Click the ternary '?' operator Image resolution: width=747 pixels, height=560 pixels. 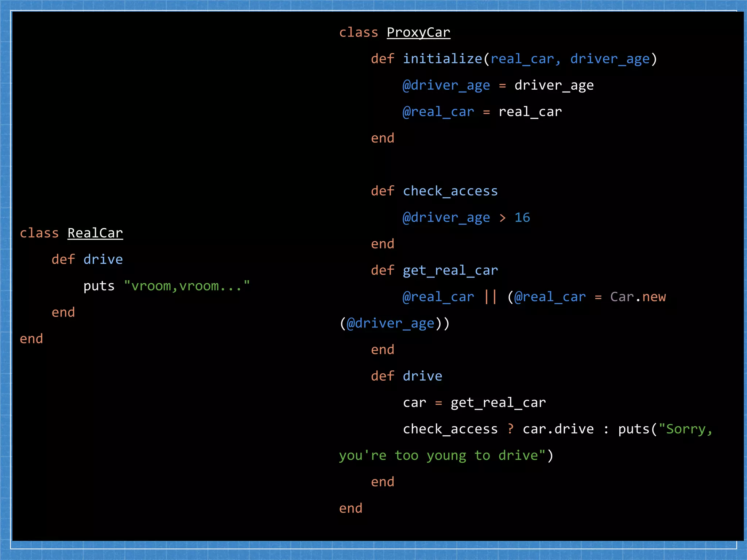[x=510, y=429]
